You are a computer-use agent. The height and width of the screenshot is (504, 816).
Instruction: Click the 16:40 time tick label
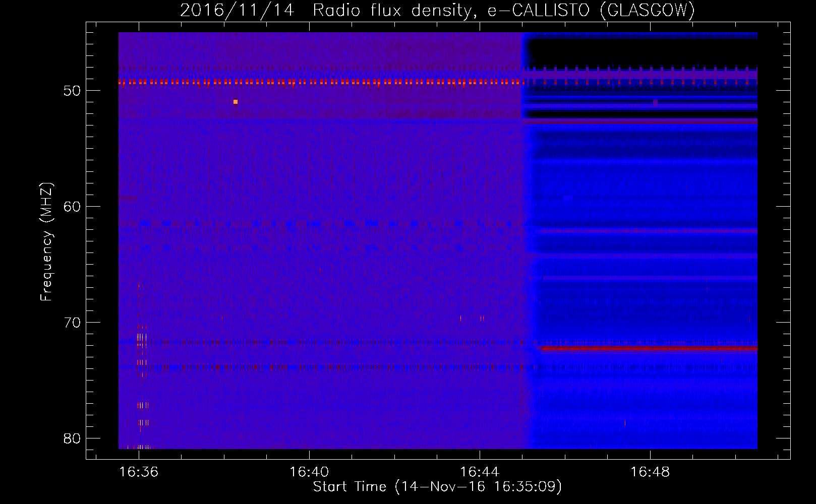coord(309,472)
